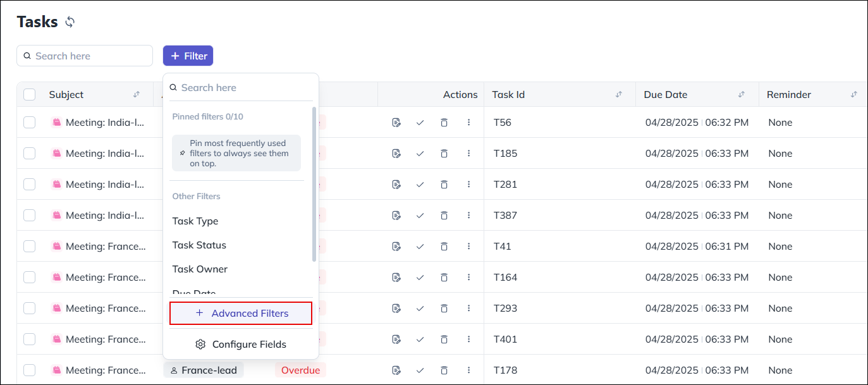Select the checkbox on the task T41 row

point(30,247)
